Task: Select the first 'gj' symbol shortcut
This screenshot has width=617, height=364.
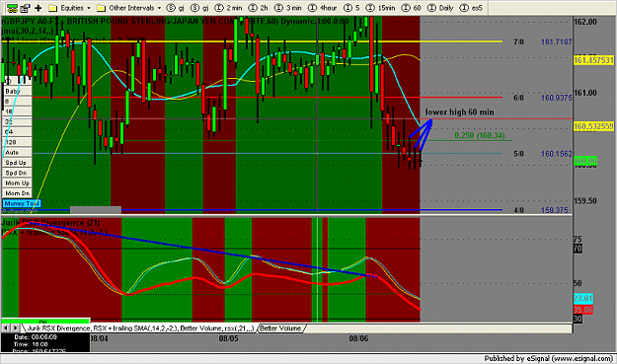Action: click(x=176, y=8)
